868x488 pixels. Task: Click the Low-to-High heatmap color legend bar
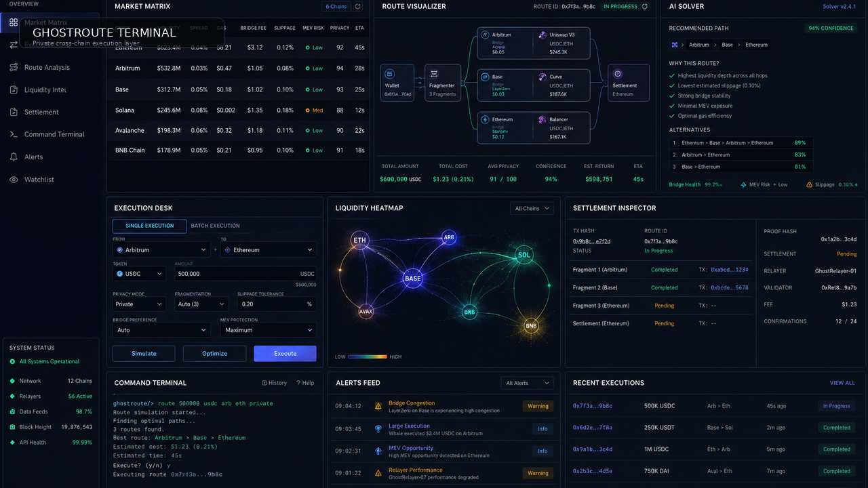368,357
